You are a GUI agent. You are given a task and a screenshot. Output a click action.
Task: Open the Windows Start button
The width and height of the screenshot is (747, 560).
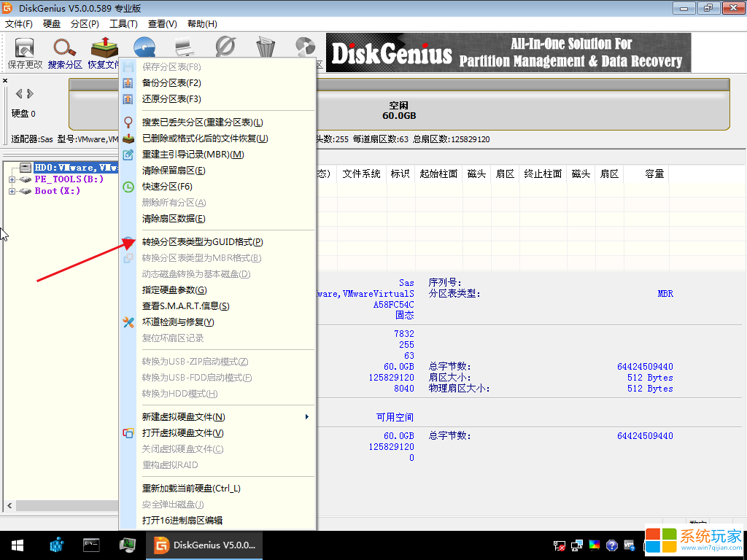tap(18, 545)
